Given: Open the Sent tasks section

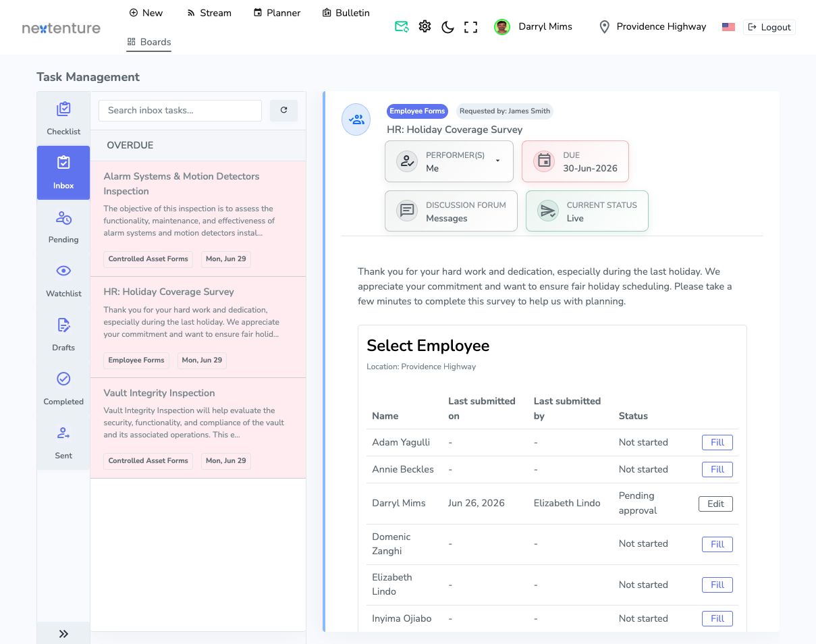Looking at the screenshot, I should [63, 443].
